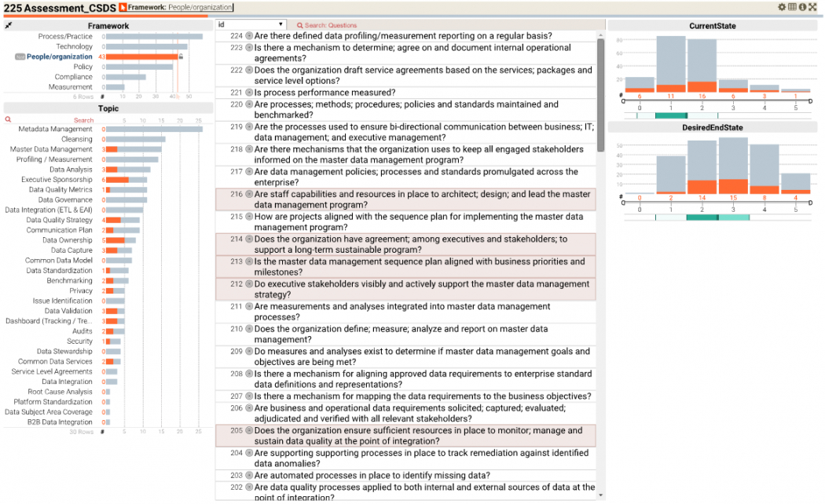Open the id sort dropdown
The width and height of the screenshot is (825, 504).
pos(251,25)
